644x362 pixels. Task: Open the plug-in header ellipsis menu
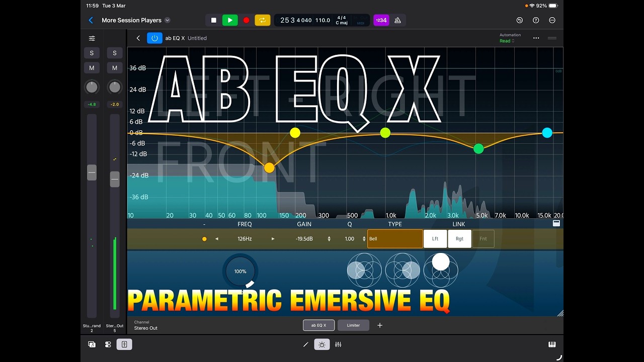(x=536, y=38)
